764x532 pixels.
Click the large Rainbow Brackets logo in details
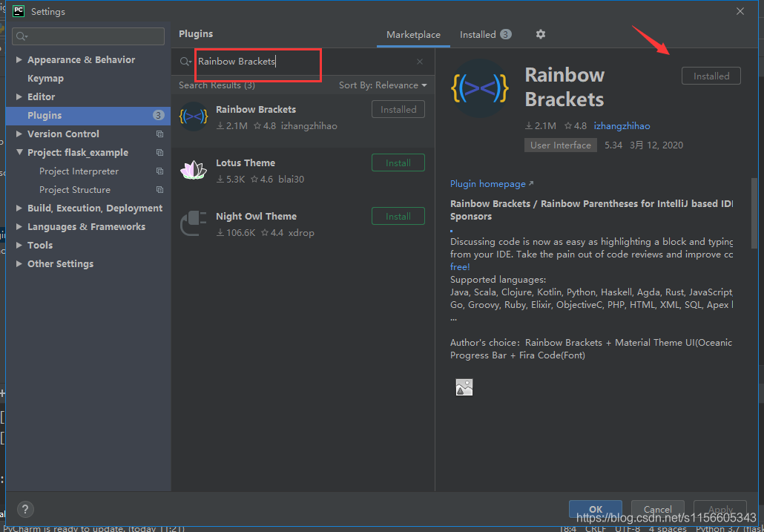480,88
